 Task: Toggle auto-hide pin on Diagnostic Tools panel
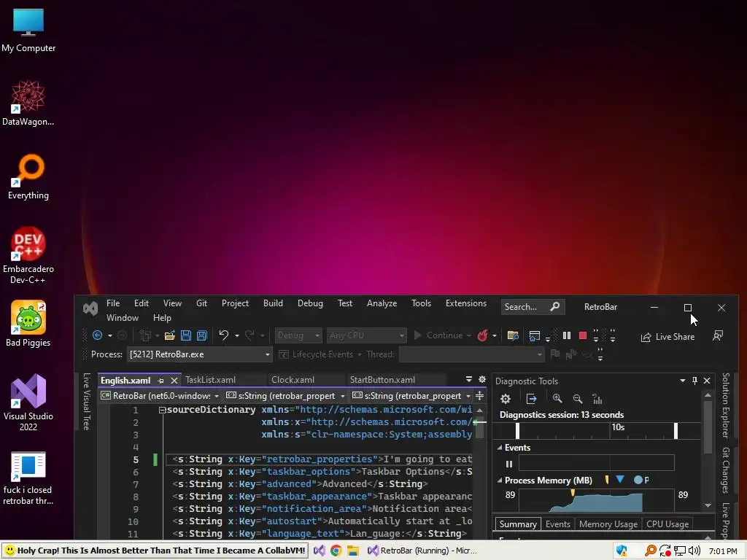[x=694, y=381]
